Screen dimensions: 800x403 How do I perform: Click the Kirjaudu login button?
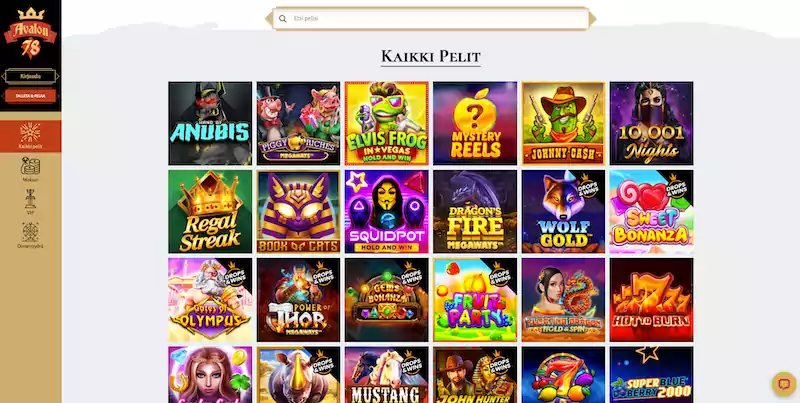[x=30, y=77]
